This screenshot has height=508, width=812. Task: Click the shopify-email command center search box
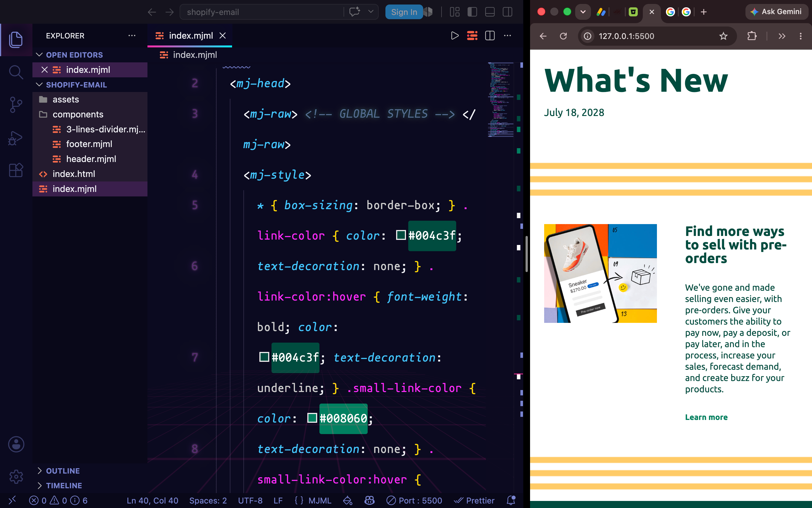coord(262,12)
